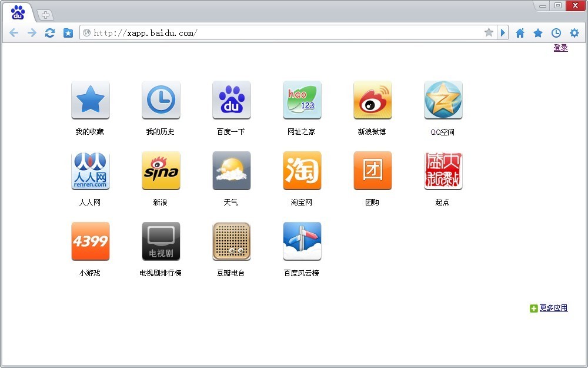Launch the 4399 小游戏 app icon
Viewport: 588px width, 368px height.
point(91,241)
